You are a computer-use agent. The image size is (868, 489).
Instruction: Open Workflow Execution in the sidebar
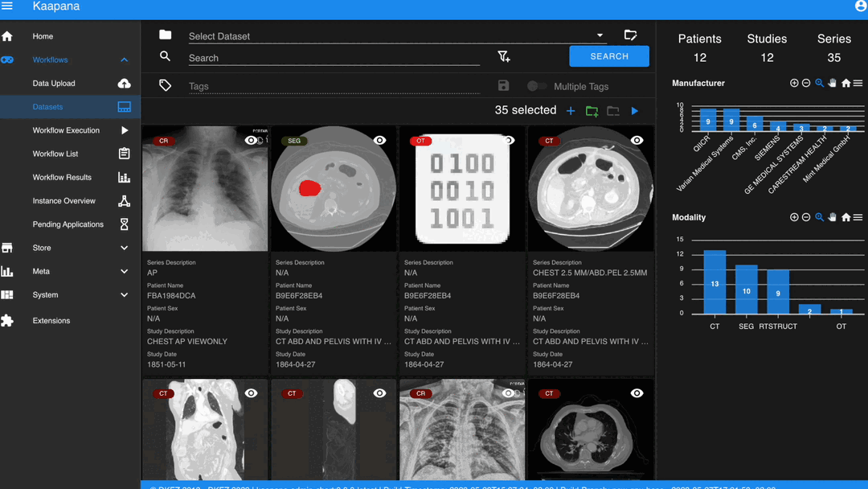(x=70, y=131)
